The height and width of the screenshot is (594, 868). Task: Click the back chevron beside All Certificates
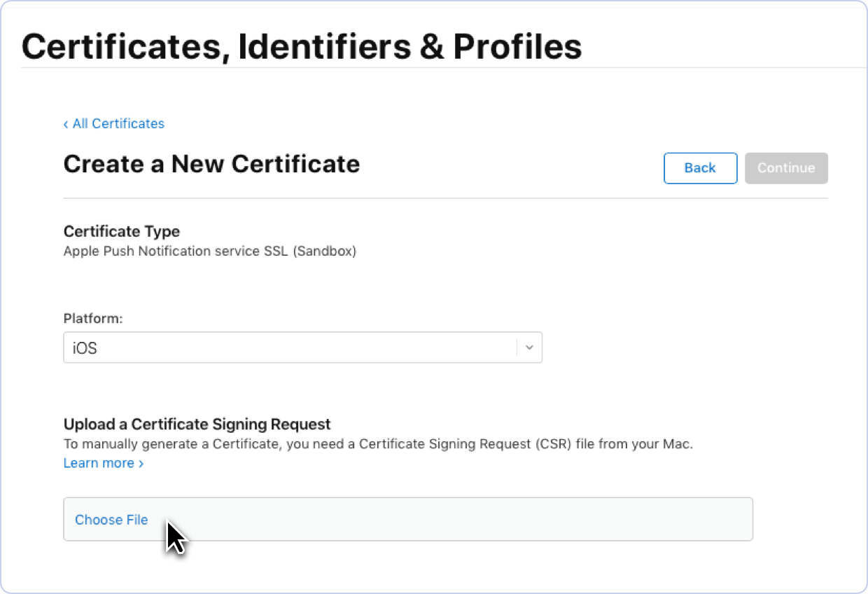click(x=66, y=123)
